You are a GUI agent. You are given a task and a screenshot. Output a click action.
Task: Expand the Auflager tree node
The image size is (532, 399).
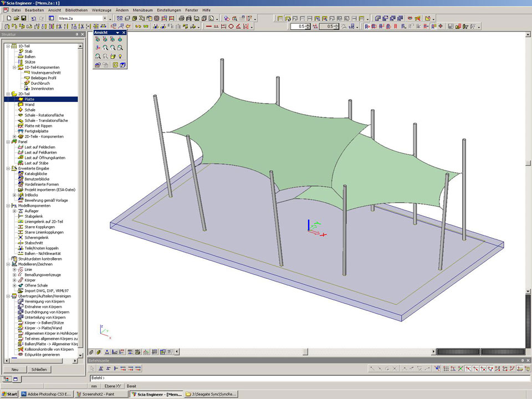pyautogui.click(x=14, y=211)
